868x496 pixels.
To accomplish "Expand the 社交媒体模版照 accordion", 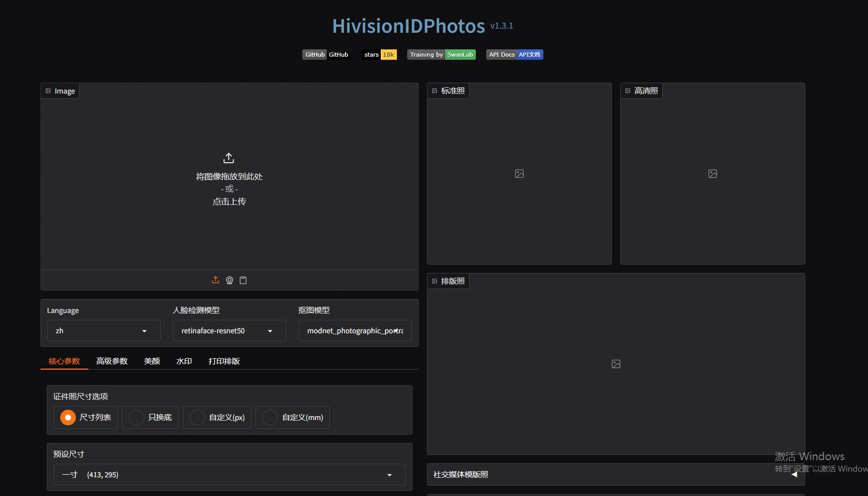I will [616, 475].
